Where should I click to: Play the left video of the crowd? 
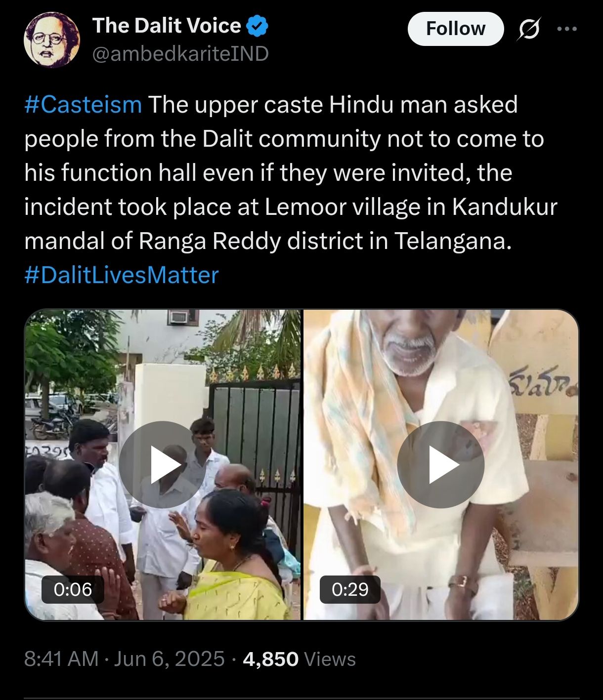point(162,464)
